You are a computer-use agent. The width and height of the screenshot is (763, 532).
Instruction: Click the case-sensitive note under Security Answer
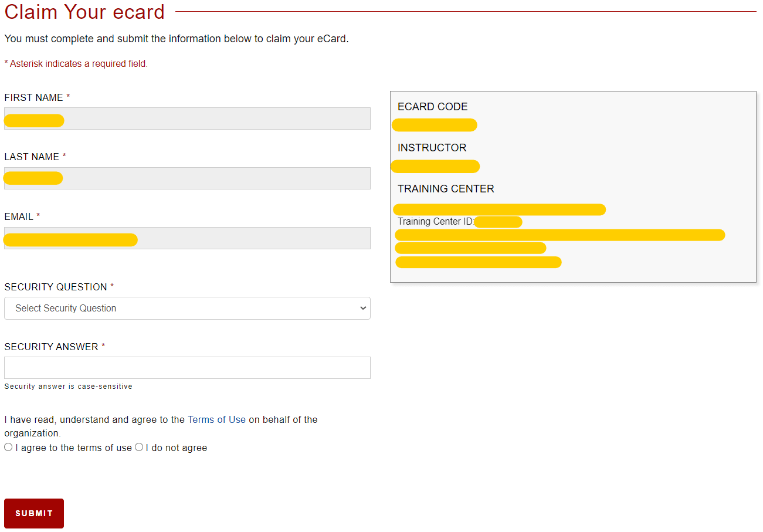[67, 386]
